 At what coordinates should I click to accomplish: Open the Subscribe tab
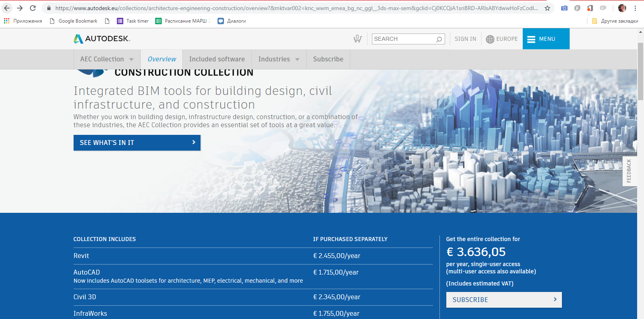[328, 59]
